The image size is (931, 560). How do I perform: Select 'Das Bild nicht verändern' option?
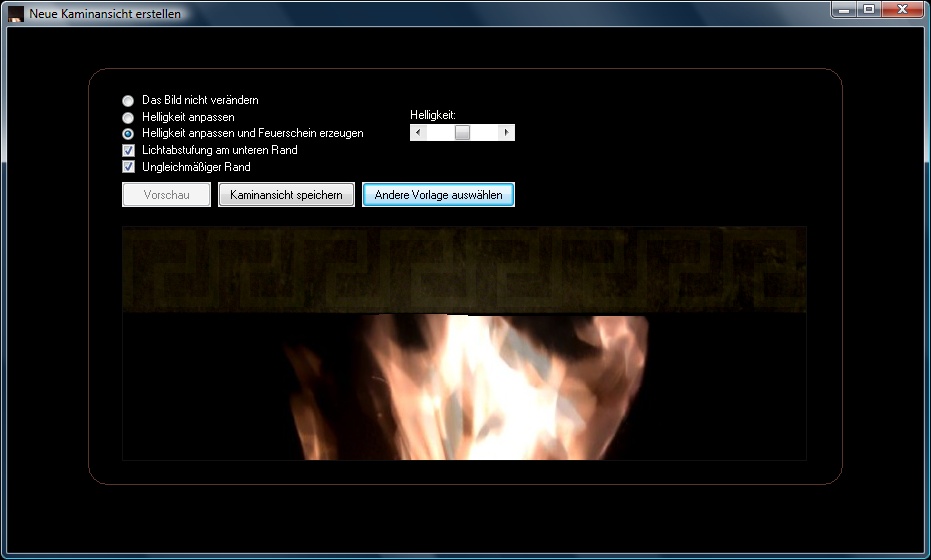point(128,101)
